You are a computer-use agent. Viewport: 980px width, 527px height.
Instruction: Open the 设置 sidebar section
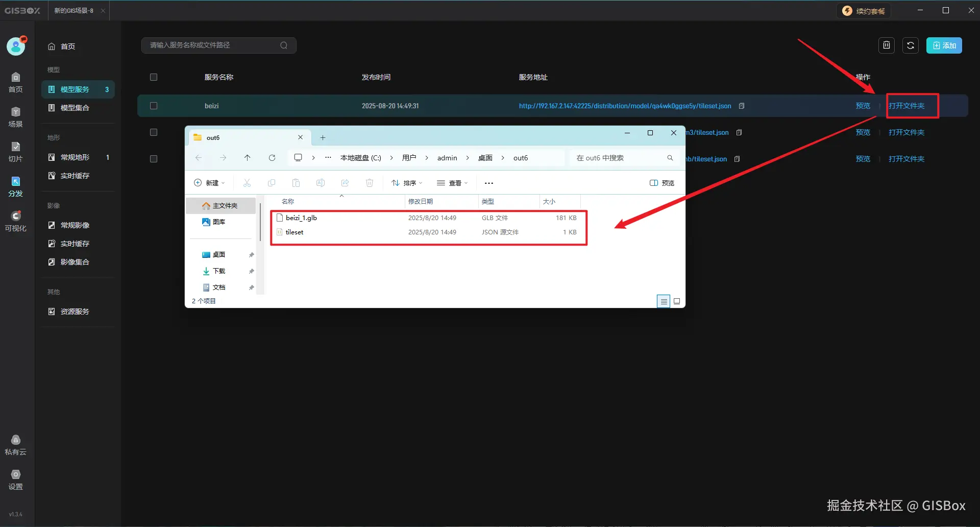(15, 480)
